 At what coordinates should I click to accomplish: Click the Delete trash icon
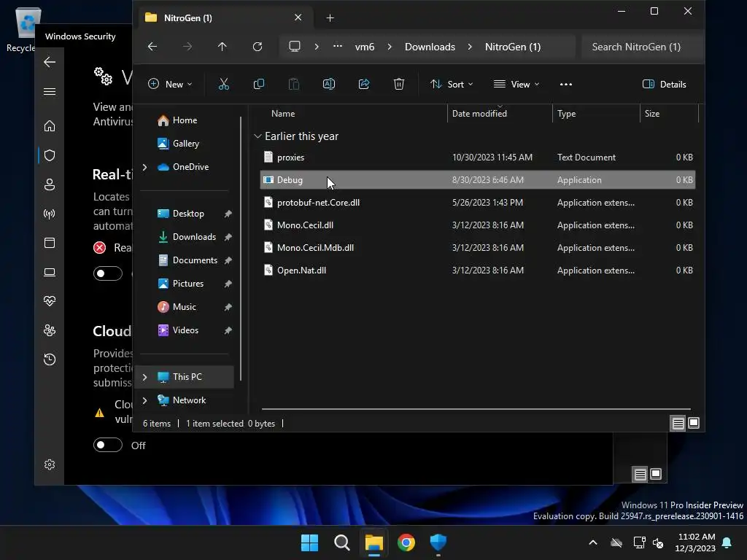[x=399, y=85]
